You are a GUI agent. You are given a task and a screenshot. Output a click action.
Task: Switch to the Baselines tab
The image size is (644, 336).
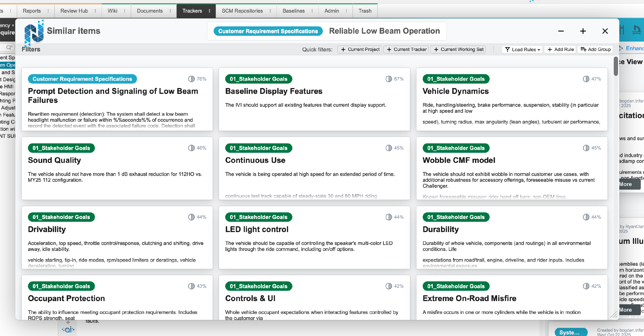[293, 11]
